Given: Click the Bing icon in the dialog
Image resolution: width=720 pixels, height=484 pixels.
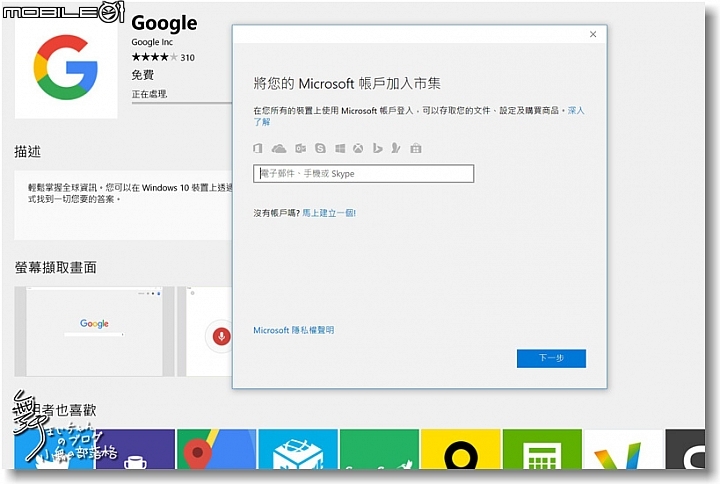Looking at the screenshot, I should 377,148.
